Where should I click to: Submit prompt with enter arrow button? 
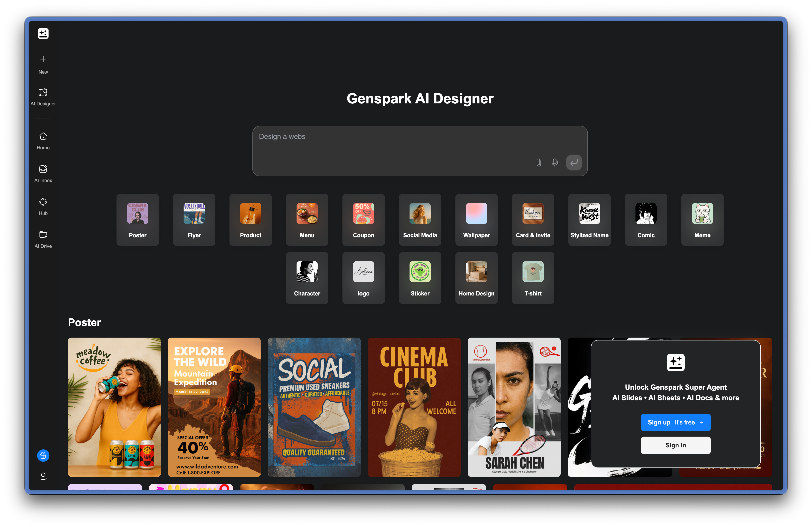[x=574, y=163]
